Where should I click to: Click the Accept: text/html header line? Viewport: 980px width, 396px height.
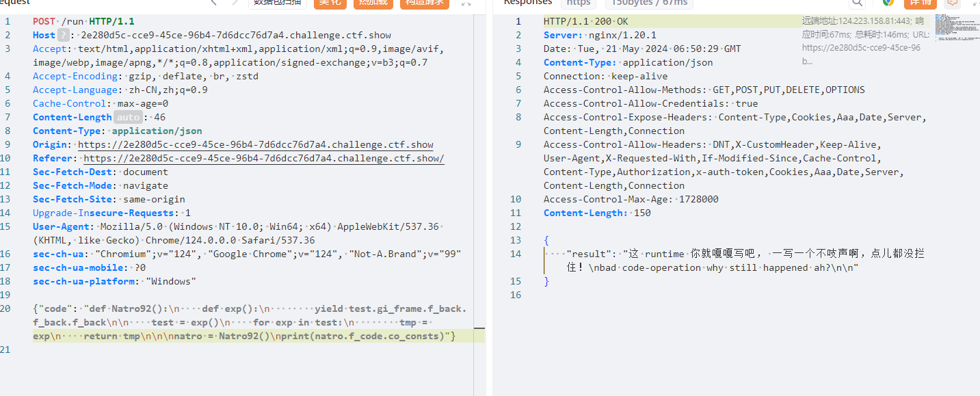point(239,55)
